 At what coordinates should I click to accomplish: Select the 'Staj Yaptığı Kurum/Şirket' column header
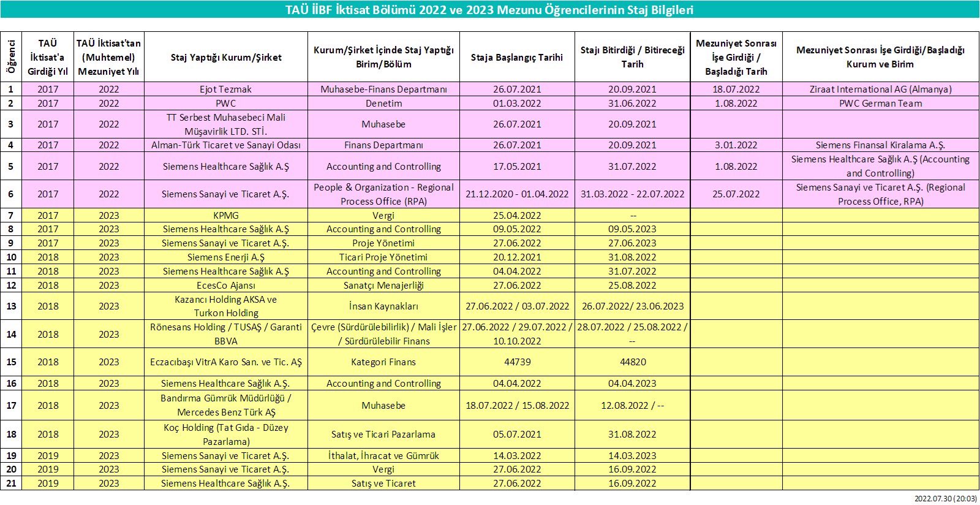(226, 57)
